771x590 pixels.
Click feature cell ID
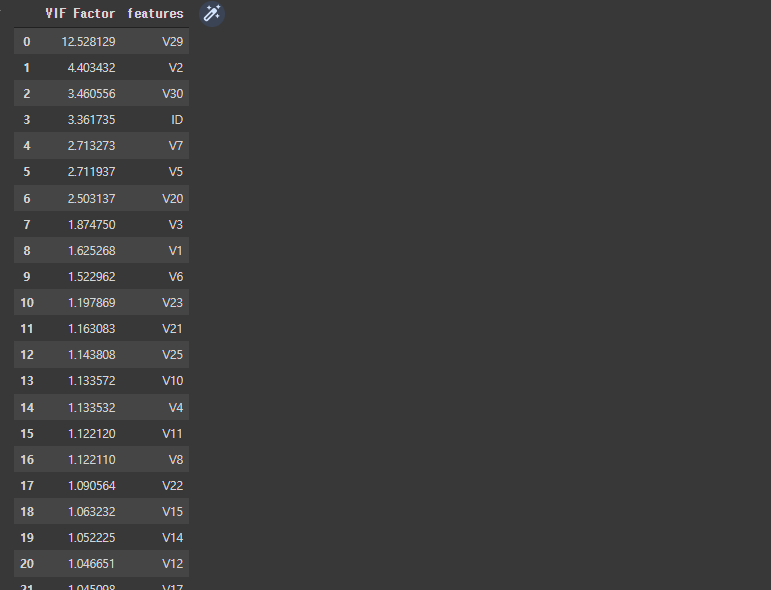click(177, 120)
